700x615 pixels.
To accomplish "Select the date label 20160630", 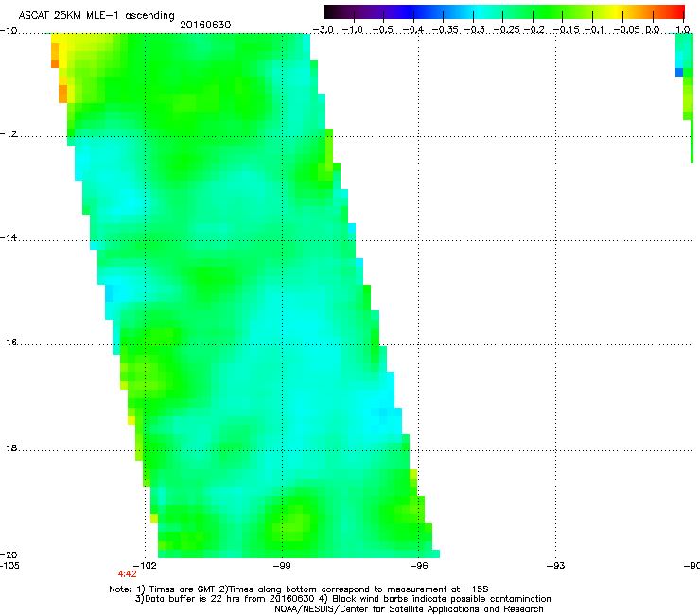I will point(205,25).
